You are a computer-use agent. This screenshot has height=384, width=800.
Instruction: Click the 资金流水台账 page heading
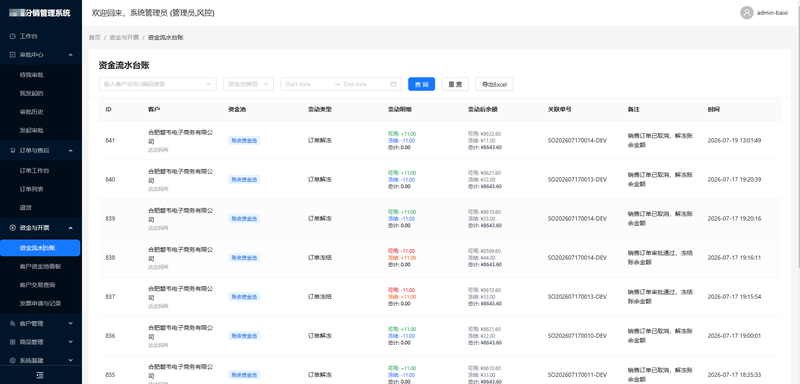pos(124,65)
